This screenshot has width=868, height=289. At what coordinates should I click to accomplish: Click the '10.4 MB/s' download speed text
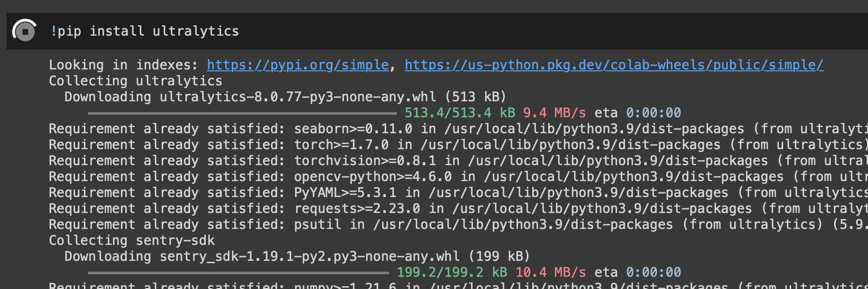click(x=550, y=273)
